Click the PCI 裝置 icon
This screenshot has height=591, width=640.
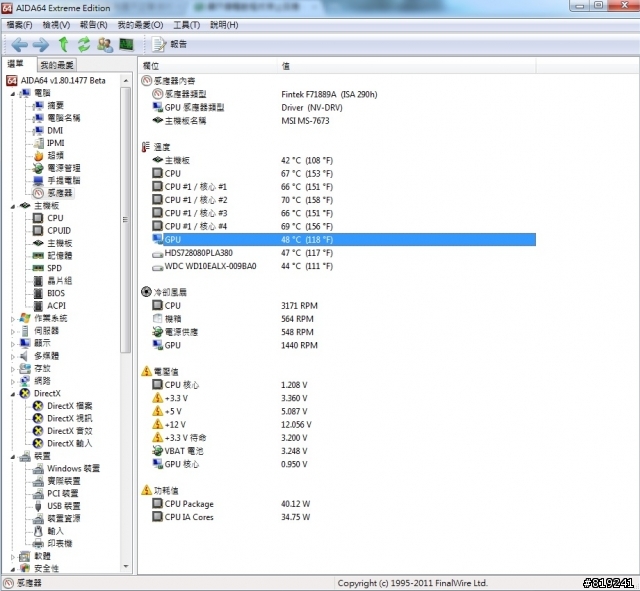(38, 493)
